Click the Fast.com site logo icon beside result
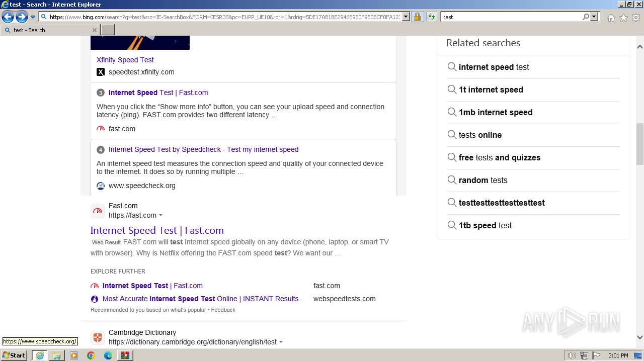 (x=98, y=211)
